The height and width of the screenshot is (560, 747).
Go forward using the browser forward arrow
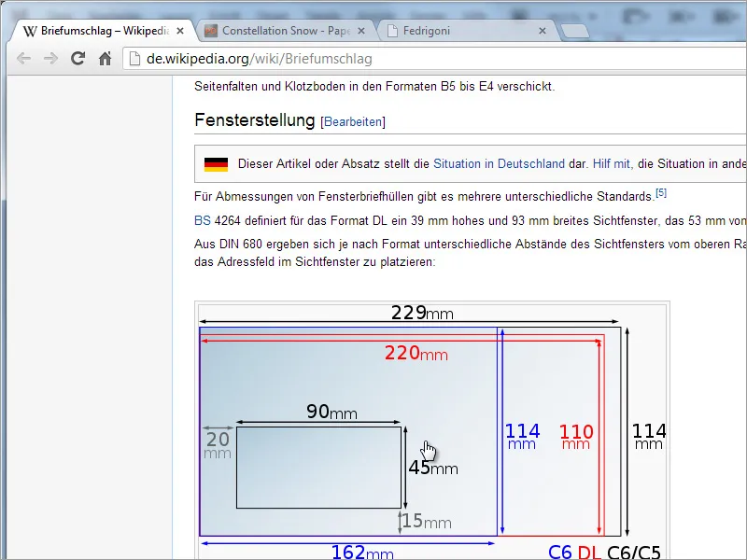point(50,59)
